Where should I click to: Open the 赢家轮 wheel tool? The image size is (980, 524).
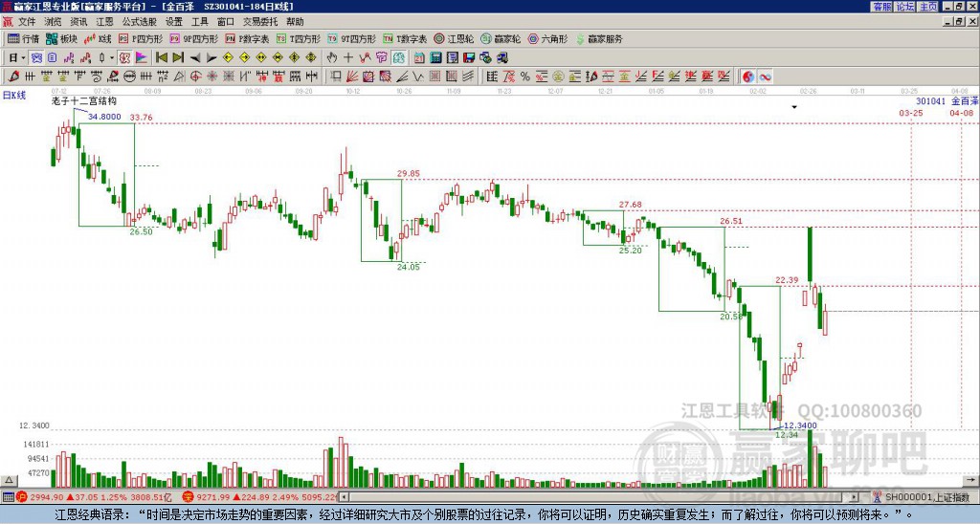501,38
